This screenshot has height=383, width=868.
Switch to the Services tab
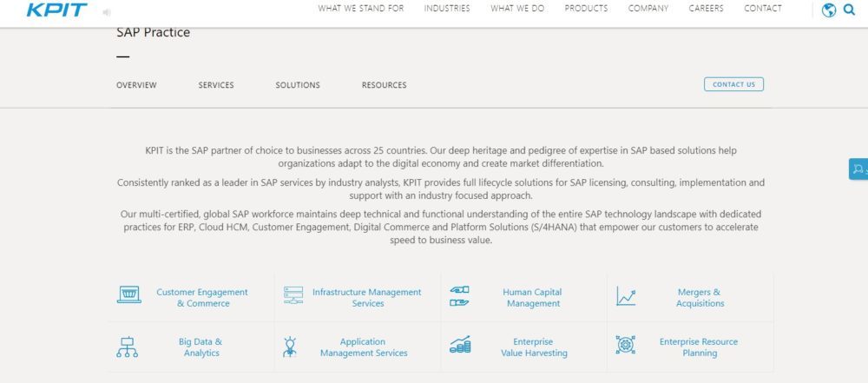pos(216,85)
